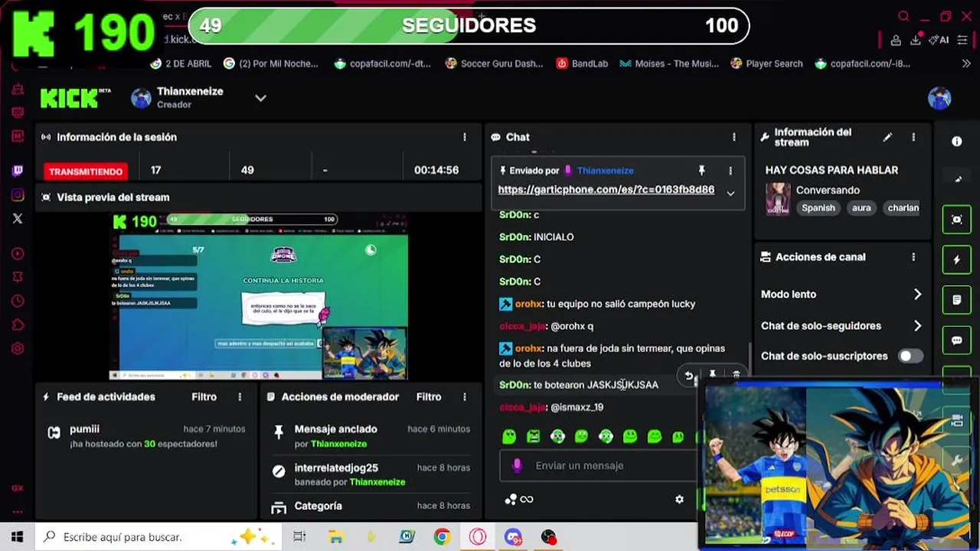Open Instagram in the Opera sidebar
The width and height of the screenshot is (980, 551).
18,195
